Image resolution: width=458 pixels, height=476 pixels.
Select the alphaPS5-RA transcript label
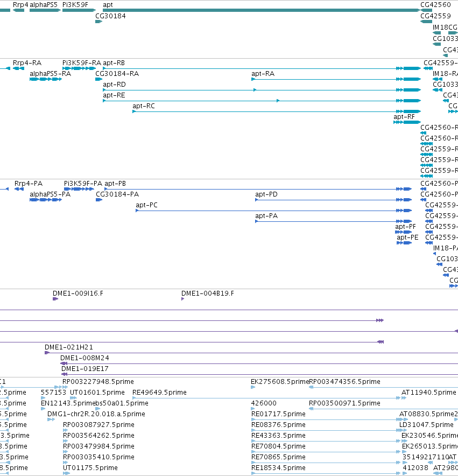point(51,74)
